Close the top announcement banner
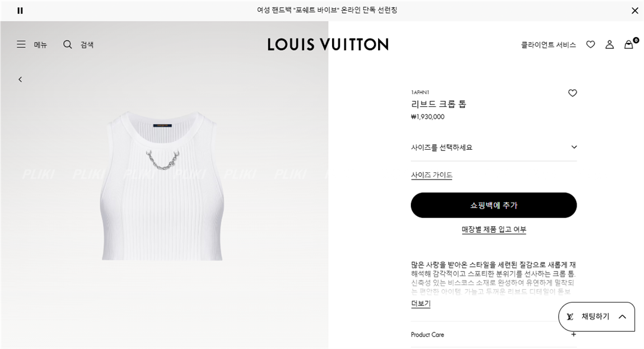Viewport: 644px width, 349px height. (x=634, y=11)
